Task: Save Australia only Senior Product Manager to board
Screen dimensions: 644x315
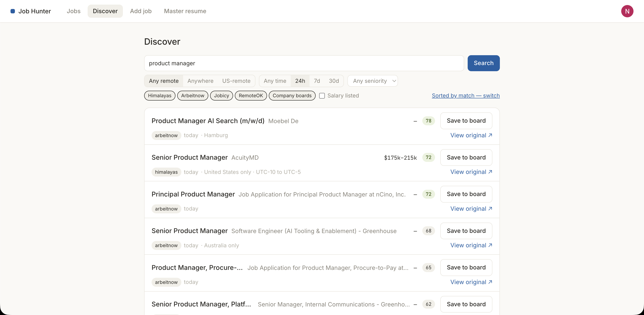Action: click(x=466, y=231)
